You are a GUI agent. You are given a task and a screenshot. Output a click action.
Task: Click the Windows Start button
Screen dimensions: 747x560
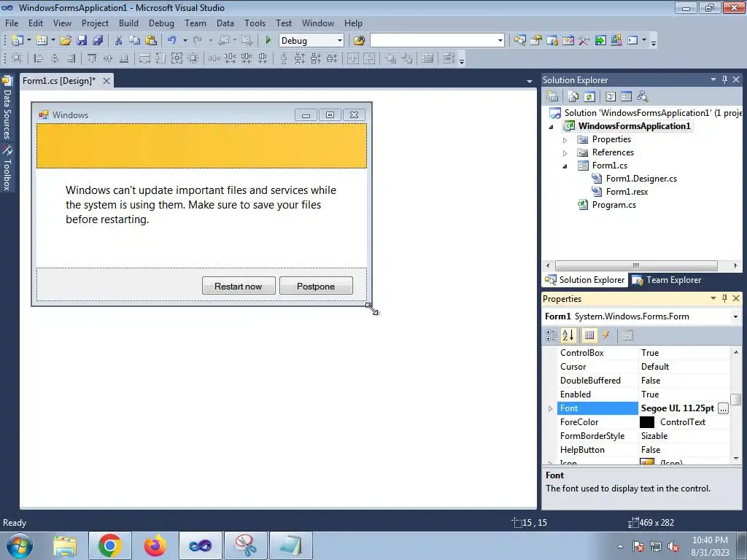(x=20, y=545)
